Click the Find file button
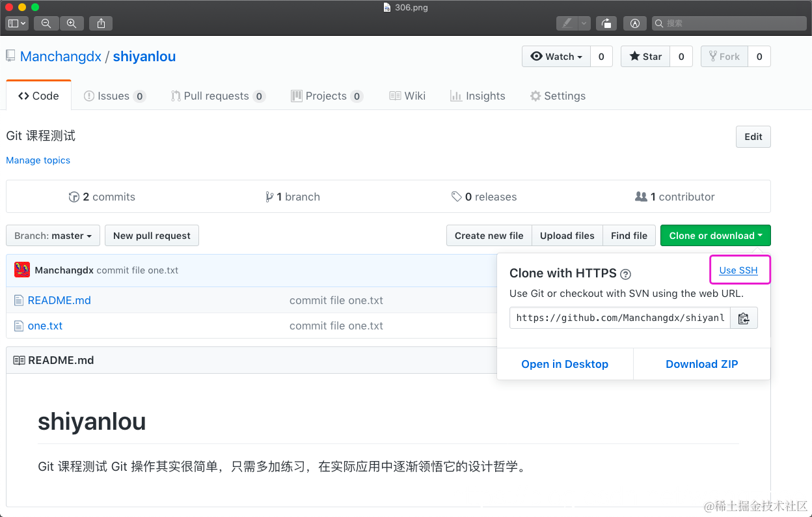The image size is (812, 517). click(x=629, y=236)
